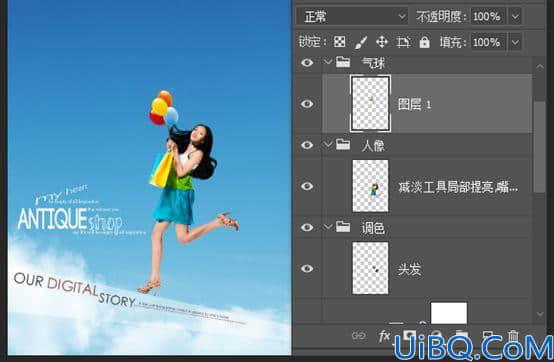The width and height of the screenshot is (554, 362).
Task: Collapse the 人像 group chevron
Action: [x=328, y=145]
